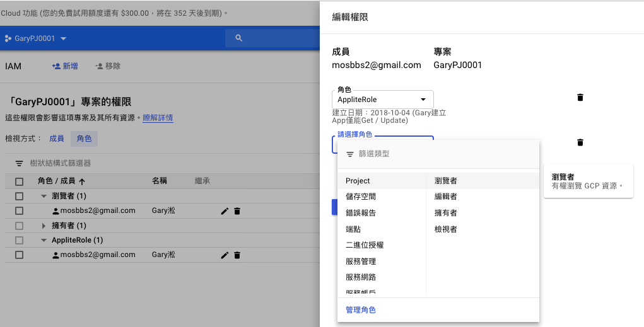
Task: Click person icon beside mosbbs2 under AppliteRole
Action: tap(56, 255)
